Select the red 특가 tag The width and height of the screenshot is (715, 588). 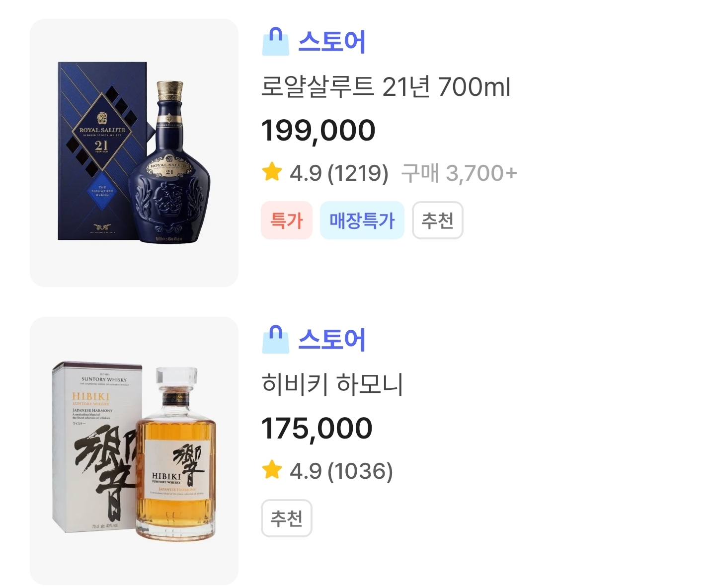pos(286,220)
